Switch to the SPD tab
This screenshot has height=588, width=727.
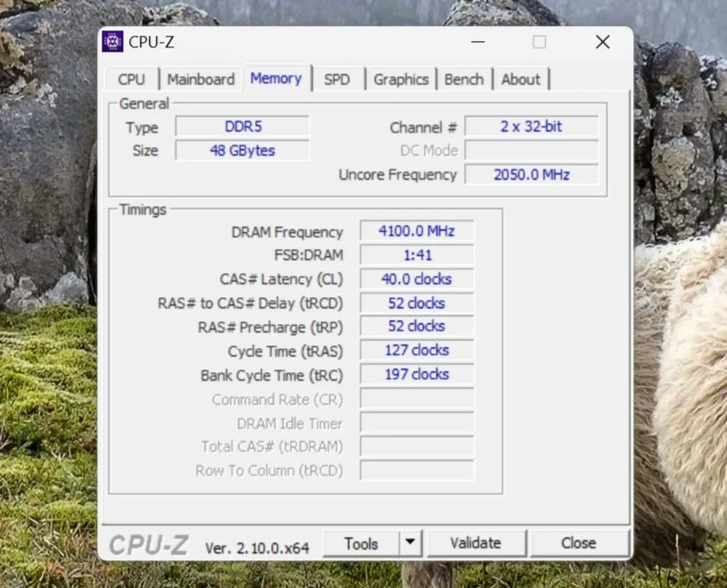tap(337, 79)
